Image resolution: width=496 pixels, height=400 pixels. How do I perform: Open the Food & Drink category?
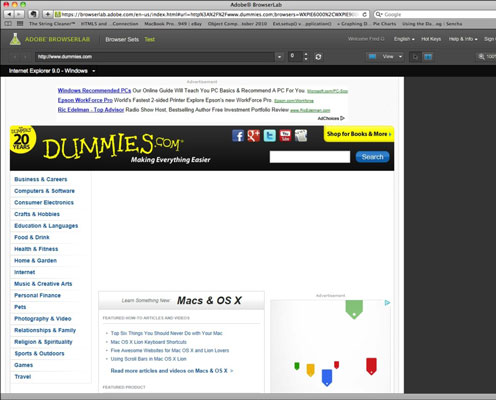[x=32, y=237]
